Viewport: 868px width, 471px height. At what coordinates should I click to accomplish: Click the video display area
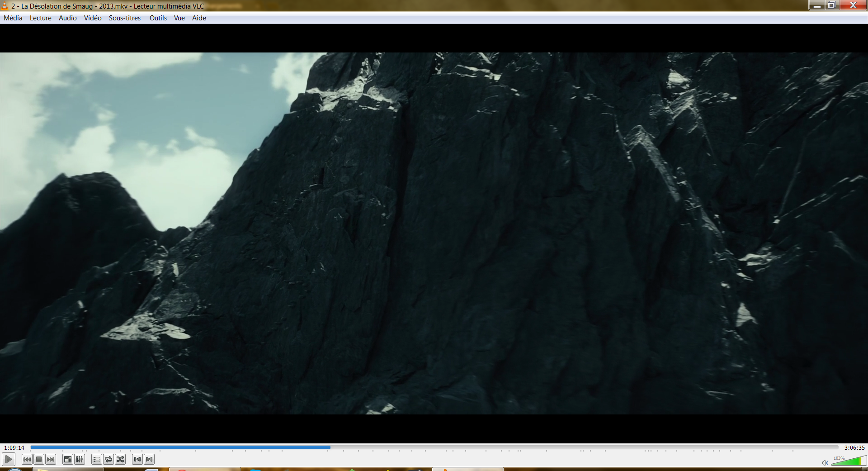point(434,233)
